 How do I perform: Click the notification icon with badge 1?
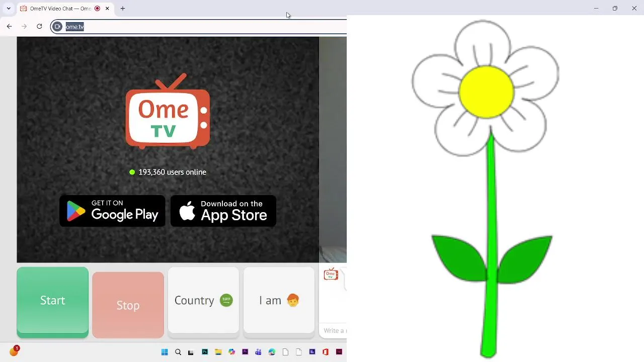[14, 351]
